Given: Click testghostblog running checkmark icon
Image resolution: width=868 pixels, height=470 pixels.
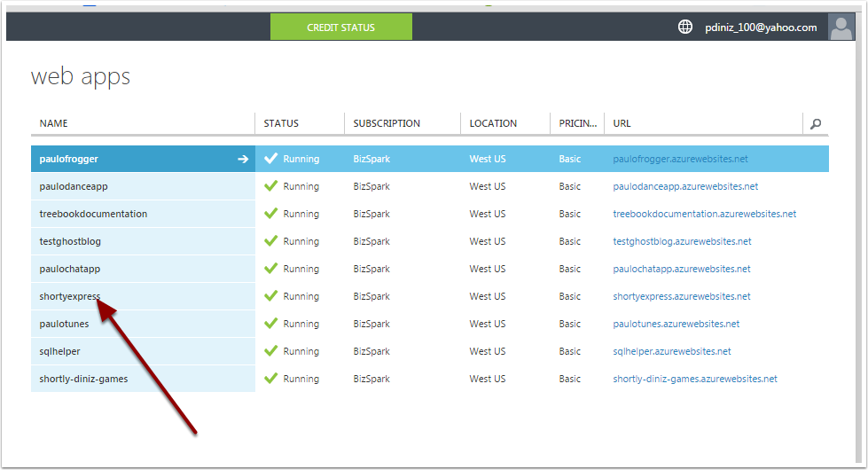Looking at the screenshot, I should pos(270,241).
